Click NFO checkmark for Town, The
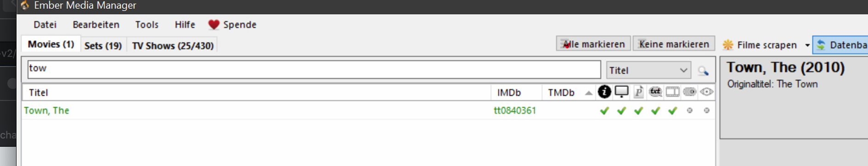The width and height of the screenshot is (868, 166). [x=604, y=111]
